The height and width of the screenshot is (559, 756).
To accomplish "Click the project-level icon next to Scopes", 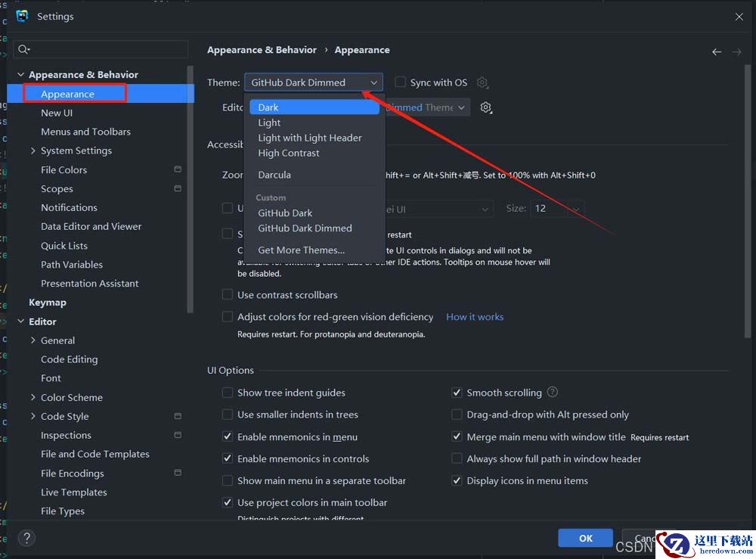I will coord(178,188).
